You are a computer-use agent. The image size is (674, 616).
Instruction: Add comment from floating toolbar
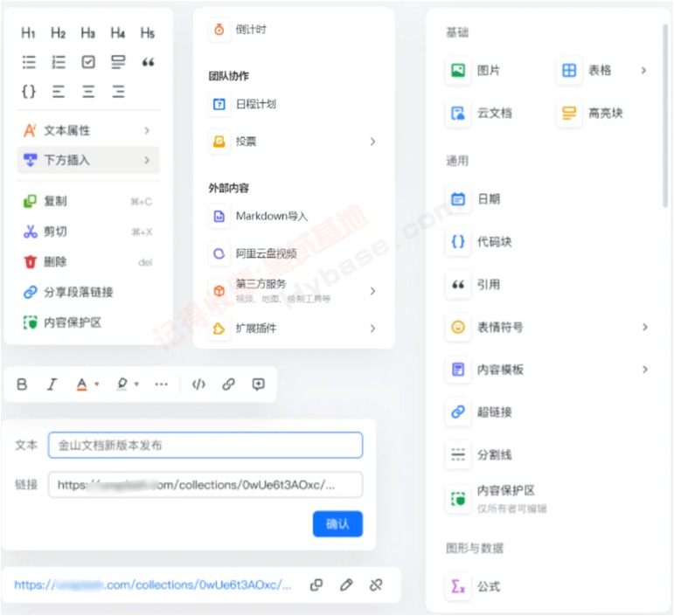point(259,384)
